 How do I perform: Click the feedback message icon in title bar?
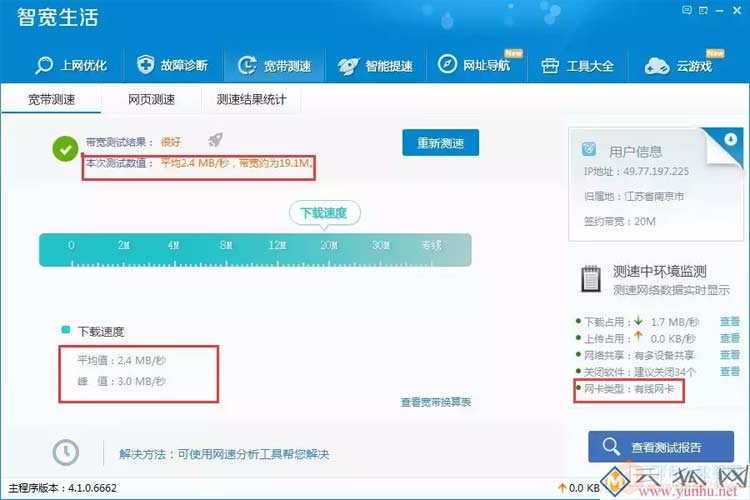(687, 10)
